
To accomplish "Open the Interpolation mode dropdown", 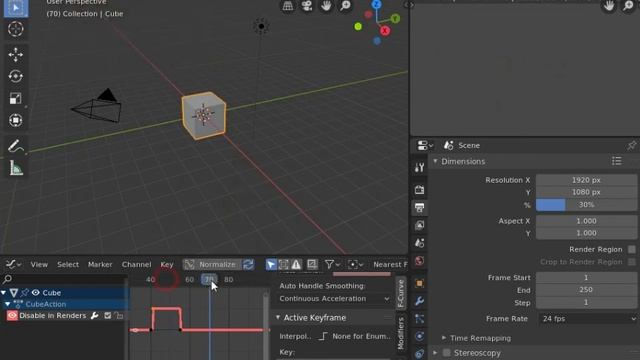I will tap(354, 336).
